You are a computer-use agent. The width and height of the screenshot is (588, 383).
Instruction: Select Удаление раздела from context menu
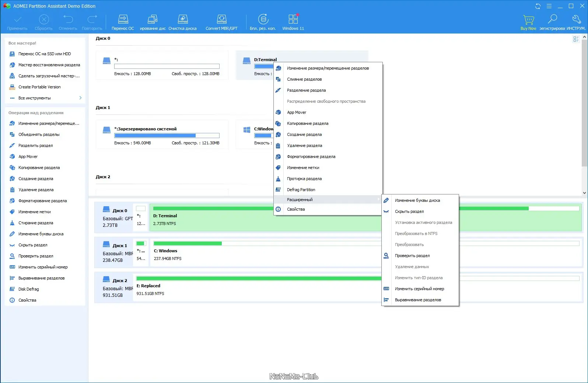tap(328, 145)
